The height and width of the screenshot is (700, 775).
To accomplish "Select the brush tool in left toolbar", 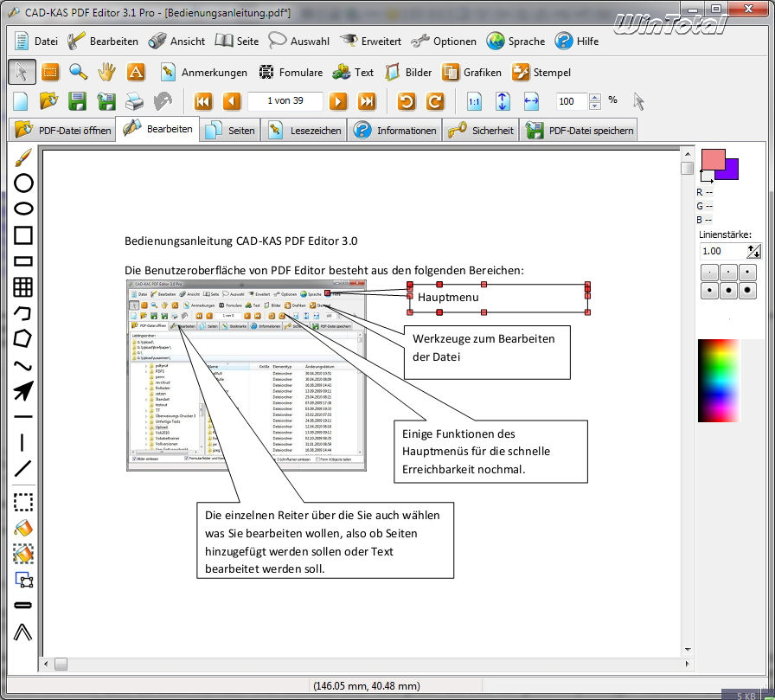I will pos(23,157).
